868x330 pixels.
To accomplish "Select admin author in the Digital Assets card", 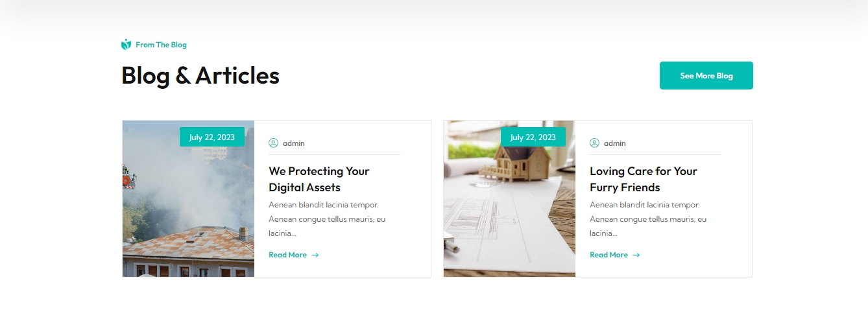I will (x=293, y=143).
